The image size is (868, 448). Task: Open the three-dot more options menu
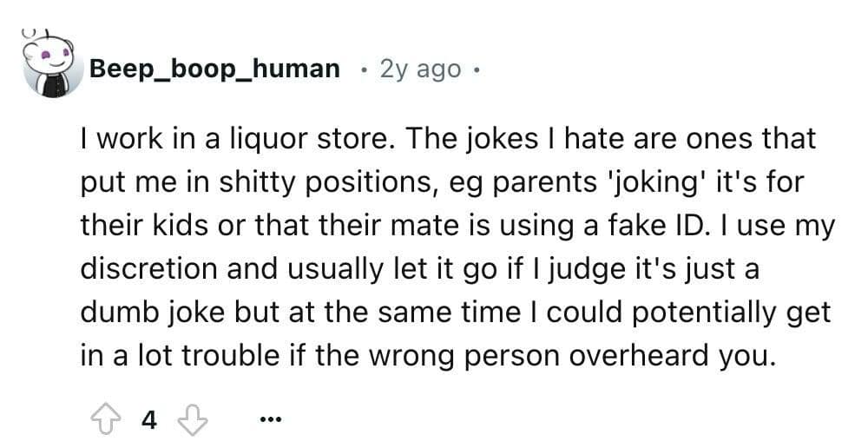click(270, 421)
